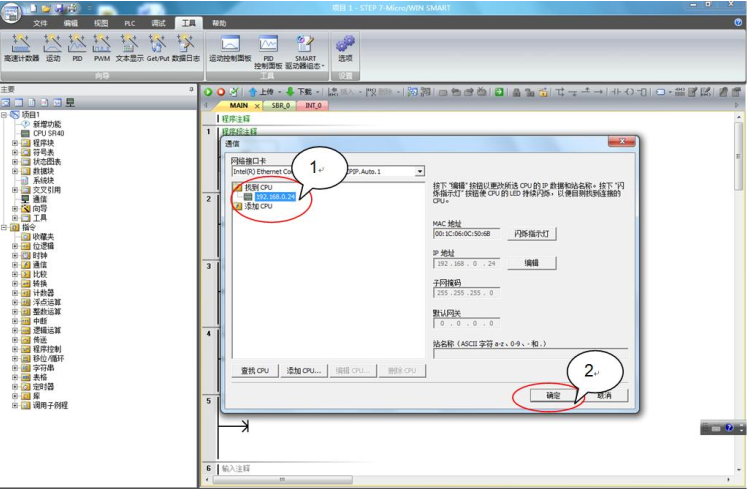Click the editor vertical scrollbar

[x=738, y=155]
